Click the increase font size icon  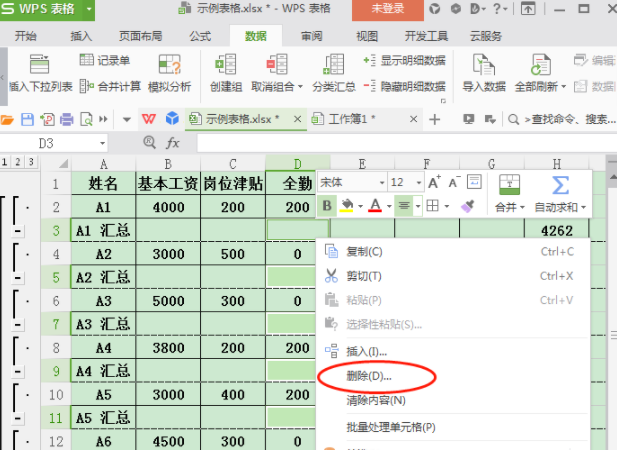coord(433,182)
